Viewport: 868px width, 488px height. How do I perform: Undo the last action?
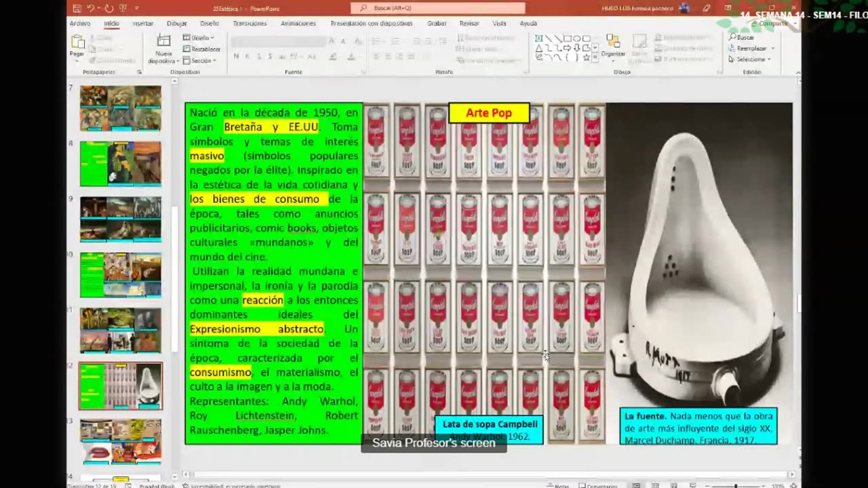[x=91, y=8]
